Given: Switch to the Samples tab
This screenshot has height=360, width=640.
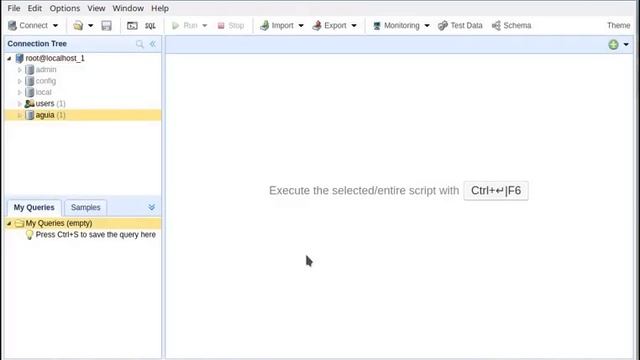Looking at the screenshot, I should pos(85,207).
